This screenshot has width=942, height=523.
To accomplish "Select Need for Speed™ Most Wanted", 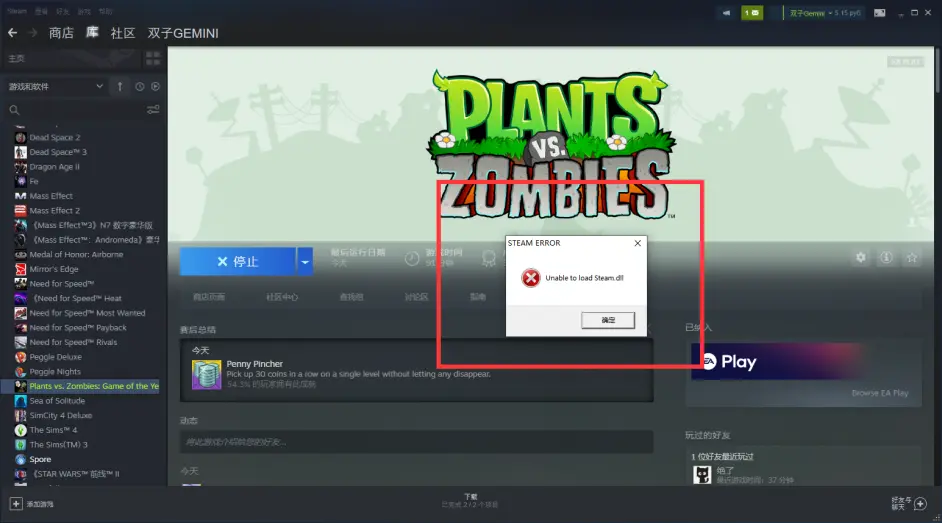I will 87,313.
